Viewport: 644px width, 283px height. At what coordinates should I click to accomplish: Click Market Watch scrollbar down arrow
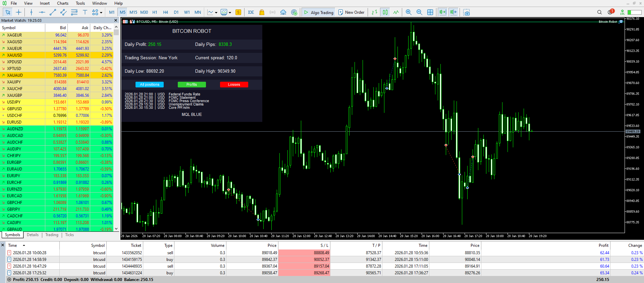[x=116, y=229]
